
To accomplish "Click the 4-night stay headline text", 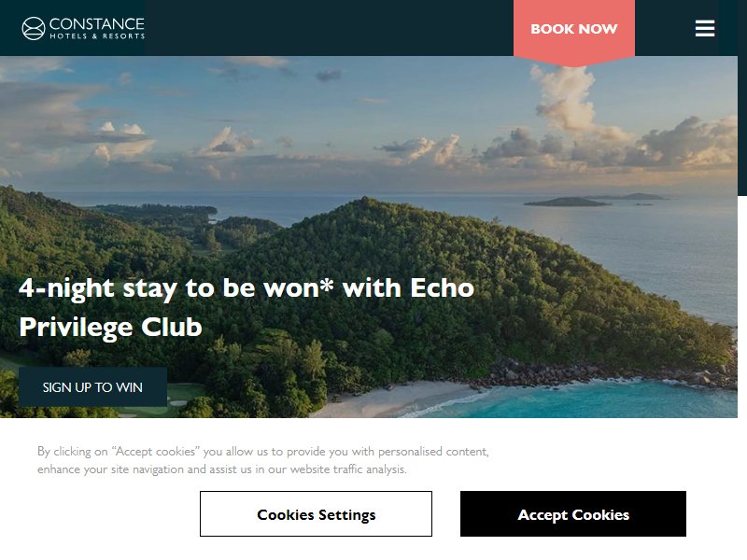I will click(247, 288).
